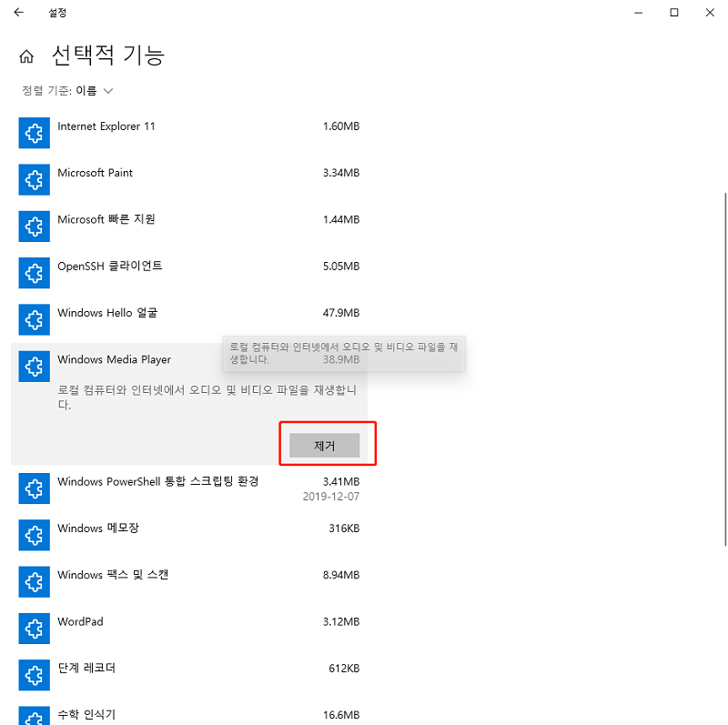Click the 8.94MB size value
728x725 pixels.
(x=341, y=575)
